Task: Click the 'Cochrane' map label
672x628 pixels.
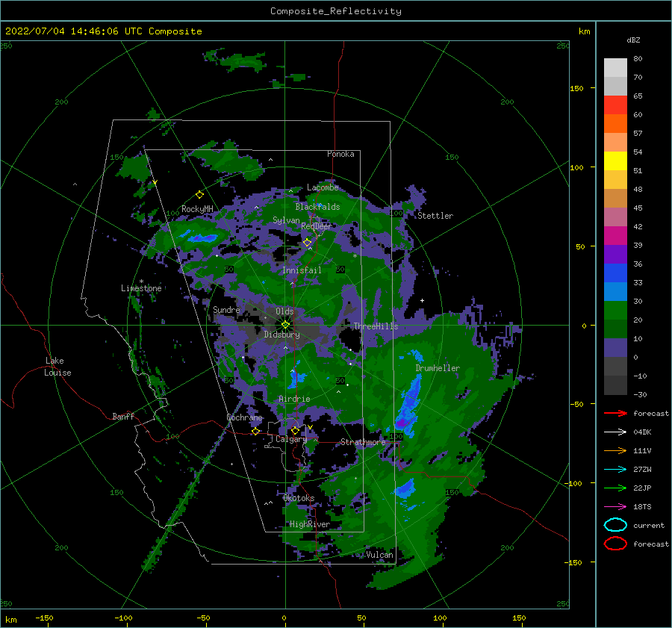Action: 244,417
